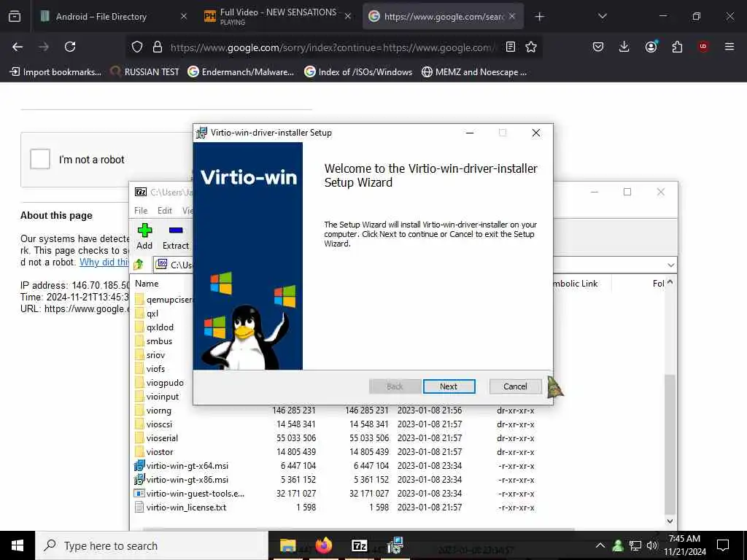747x560 pixels.
Task: Switch to Firefox taskbar icon
Action: tap(324, 545)
